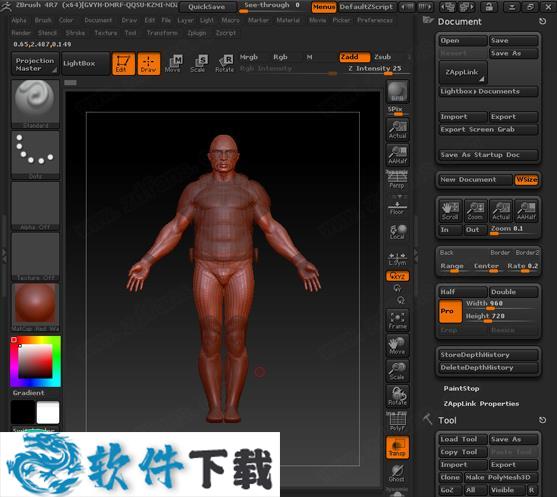This screenshot has width=557, height=497.
Task: Open the Brush menu
Action: coord(43,20)
